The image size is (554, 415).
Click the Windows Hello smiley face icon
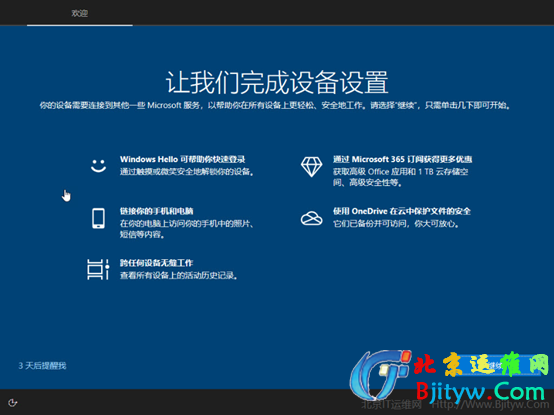[x=98, y=166]
